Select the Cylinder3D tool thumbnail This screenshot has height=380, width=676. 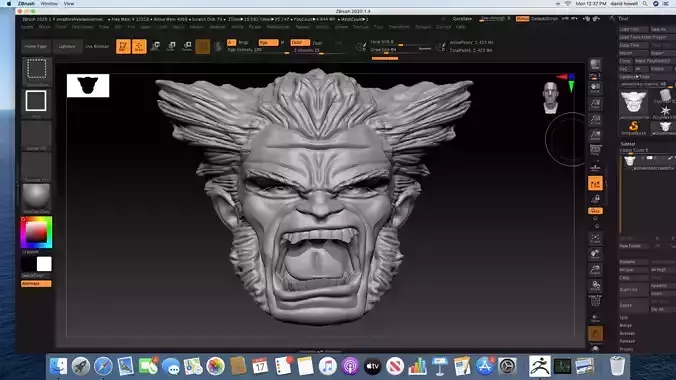664,96
